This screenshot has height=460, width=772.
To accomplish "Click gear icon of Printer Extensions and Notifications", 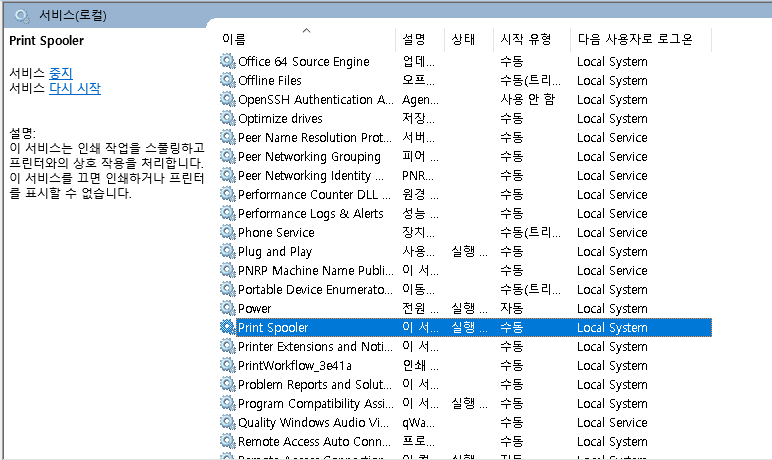I will 227,346.
